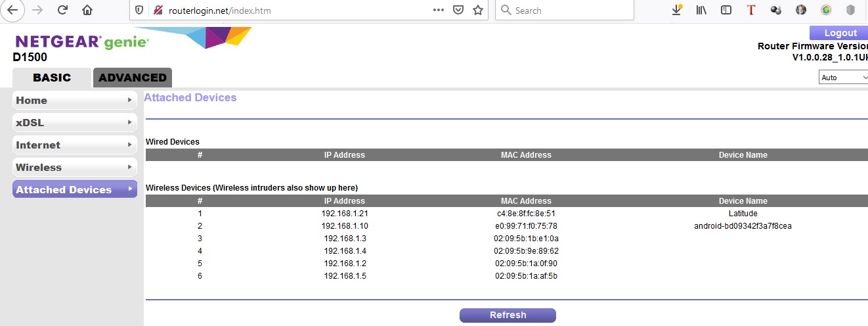Click IP address 192.168.1.10
Viewport: 868px width, 326px height.
[345, 226]
